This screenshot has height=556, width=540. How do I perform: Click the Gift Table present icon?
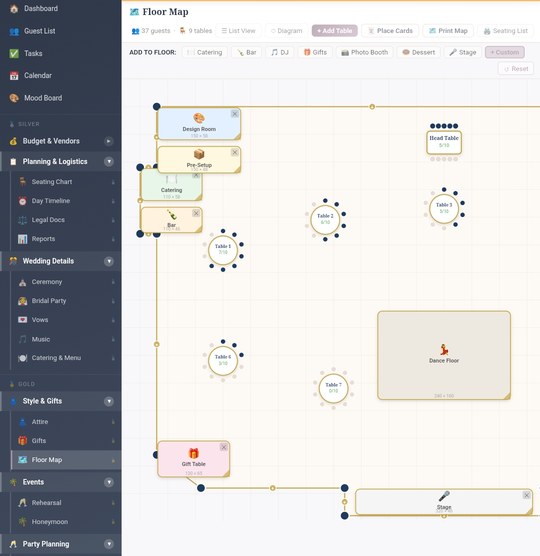pos(193,453)
